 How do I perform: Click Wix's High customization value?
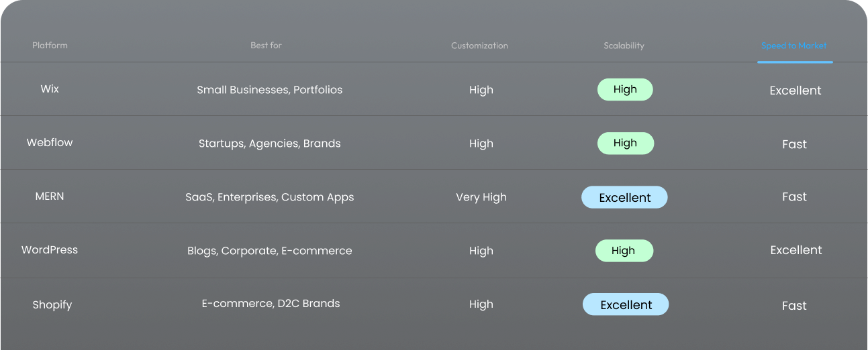(x=481, y=90)
